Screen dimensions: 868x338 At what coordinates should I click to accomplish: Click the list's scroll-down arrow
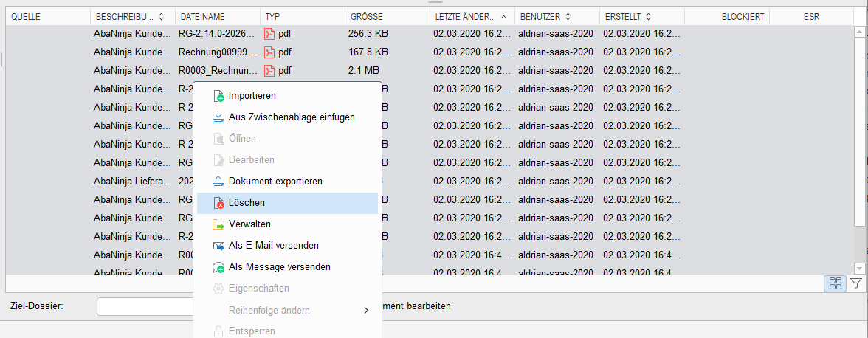[859, 268]
